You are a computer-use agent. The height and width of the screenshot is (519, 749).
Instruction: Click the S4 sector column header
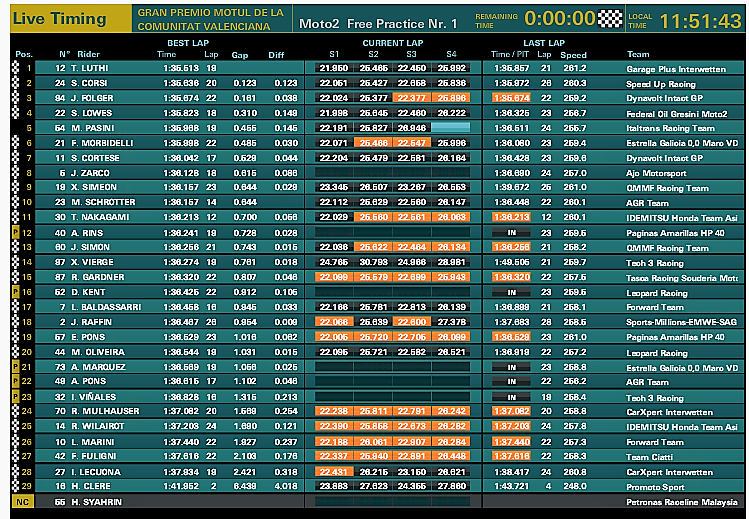(451, 54)
